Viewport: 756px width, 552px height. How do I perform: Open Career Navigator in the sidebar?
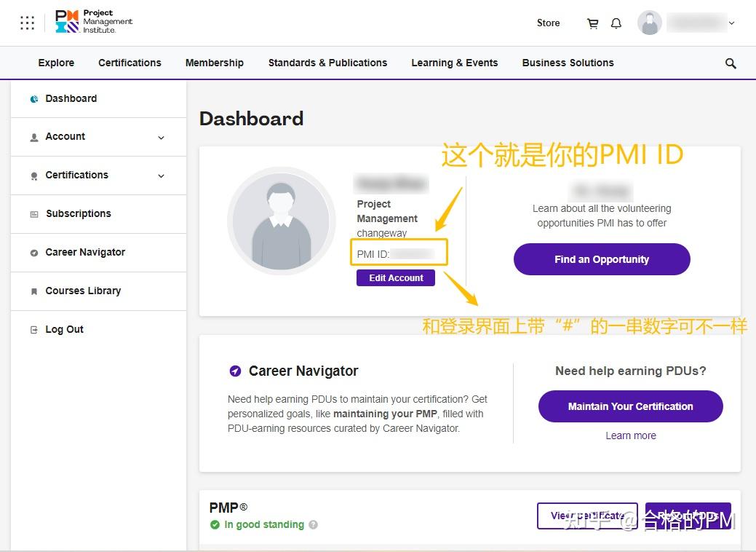[98, 253]
